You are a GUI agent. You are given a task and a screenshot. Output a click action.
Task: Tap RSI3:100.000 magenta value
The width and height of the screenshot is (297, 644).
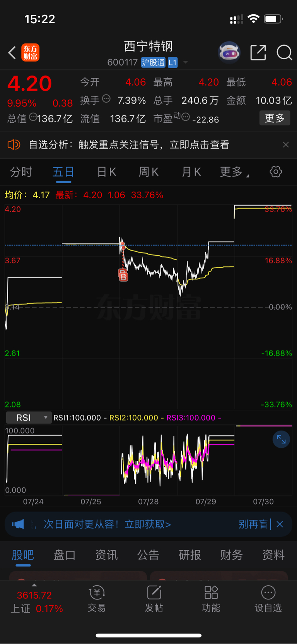tap(191, 418)
